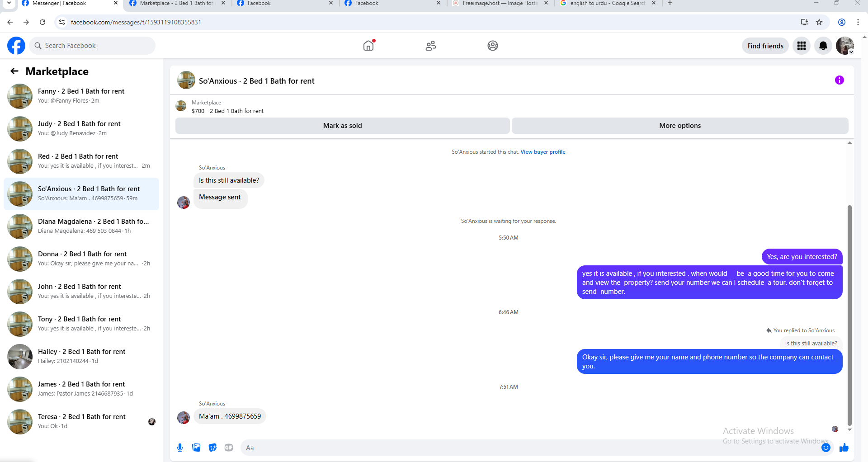Screen dimensions: 868x462
Task: Open the emoji picker
Action: click(826, 448)
